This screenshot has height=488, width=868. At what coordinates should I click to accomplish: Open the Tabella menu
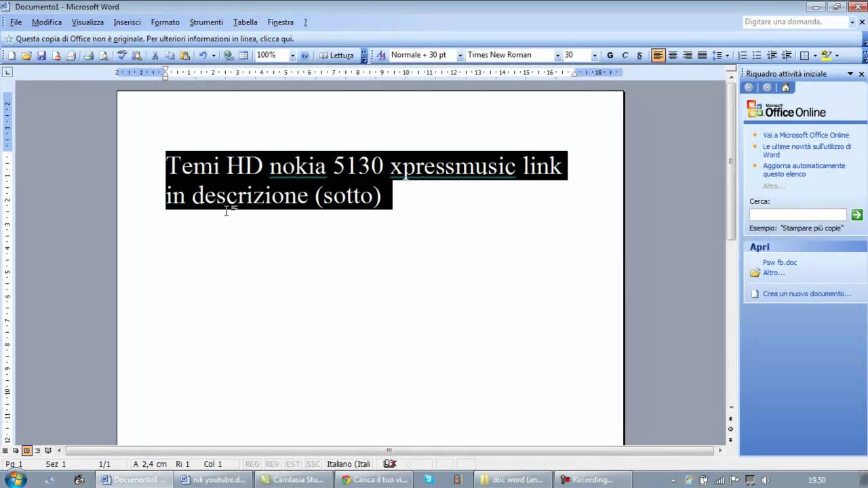coord(245,22)
